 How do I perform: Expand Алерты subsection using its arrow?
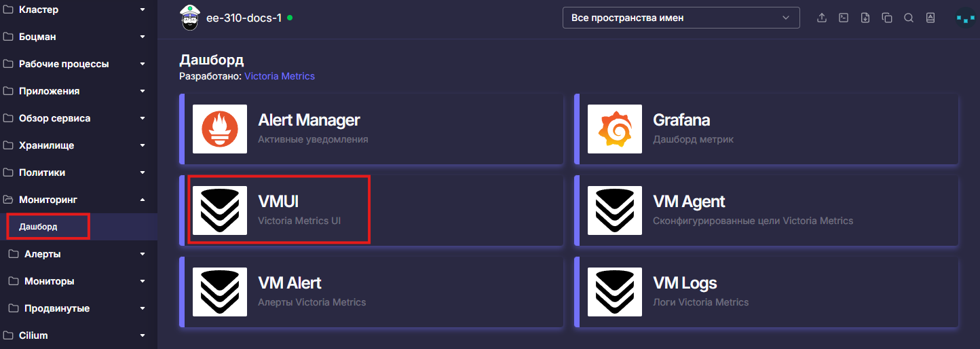click(143, 254)
